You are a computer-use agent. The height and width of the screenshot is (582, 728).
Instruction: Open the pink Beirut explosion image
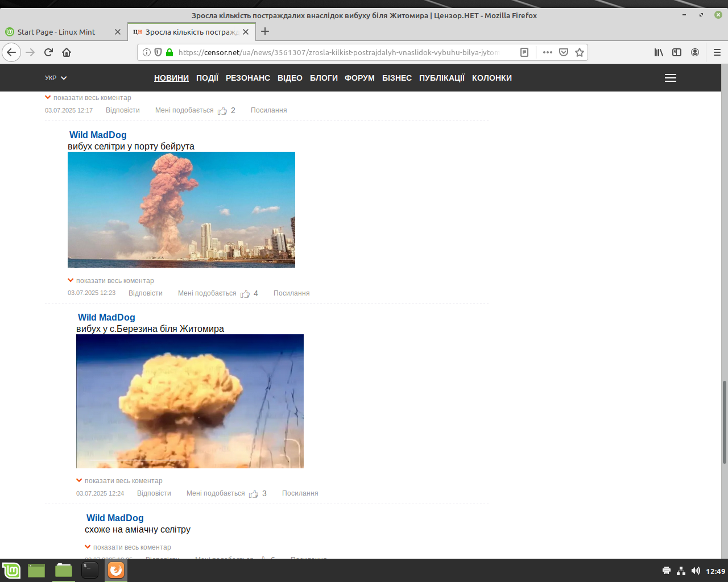pos(181,209)
